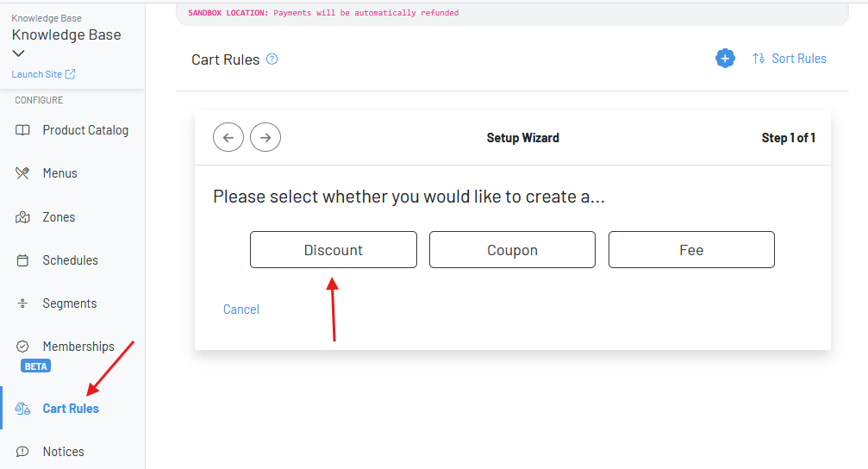Click the Menus utensils icon

point(22,173)
